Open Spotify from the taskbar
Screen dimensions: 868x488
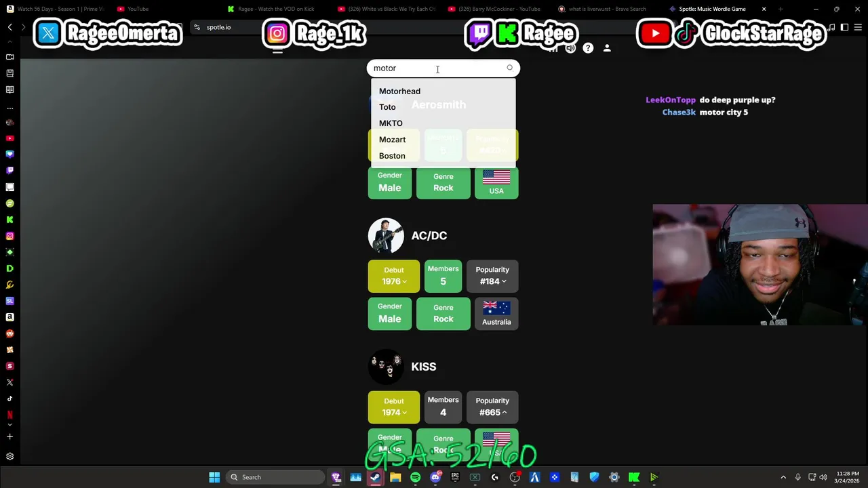point(415,477)
